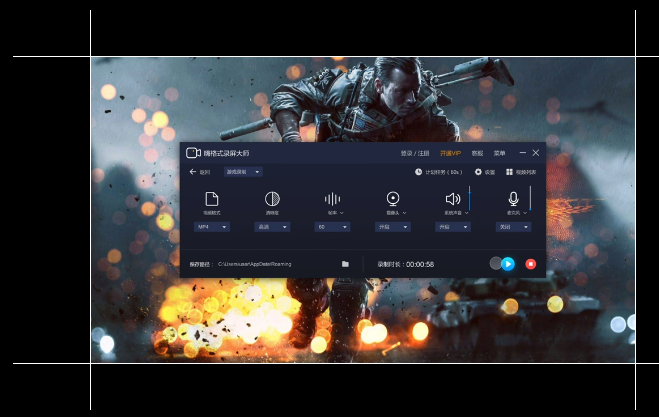Expand chevron next to 系统声音 label
This screenshot has height=417, width=659.
(467, 213)
